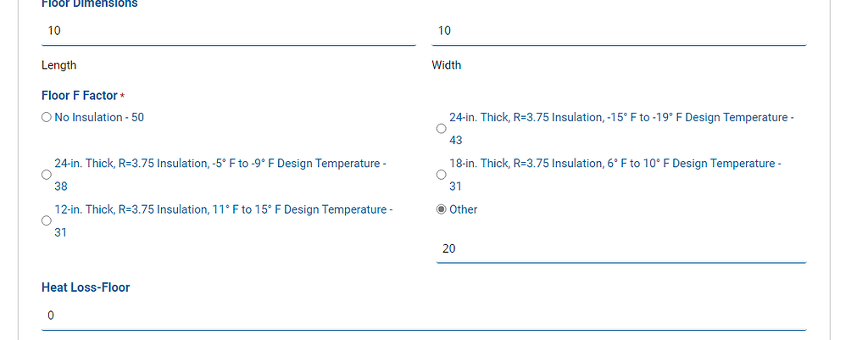Click the "No Insulation - 50" label text

pyautogui.click(x=99, y=118)
